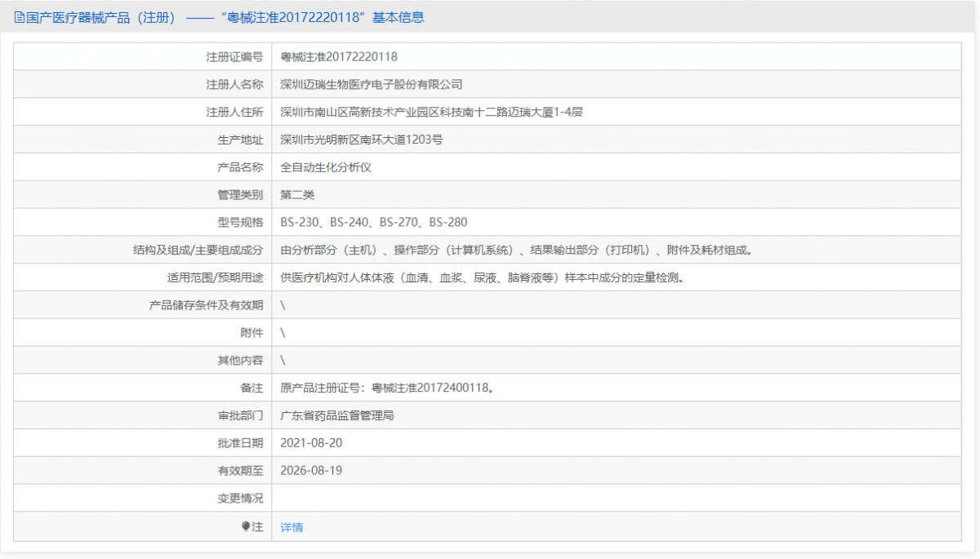Viewport: 980px width, 559px height.
Task: Select management category value 第二类
Action: pyautogui.click(x=297, y=195)
